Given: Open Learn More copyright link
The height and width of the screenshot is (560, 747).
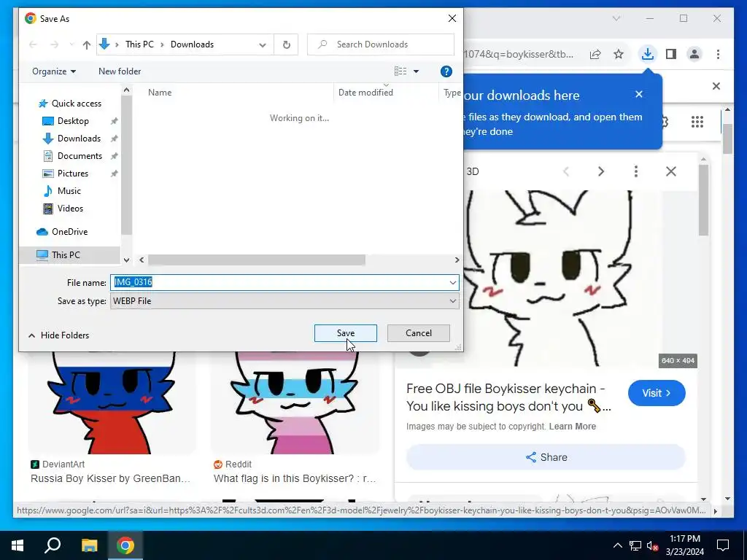Looking at the screenshot, I should [x=572, y=427].
